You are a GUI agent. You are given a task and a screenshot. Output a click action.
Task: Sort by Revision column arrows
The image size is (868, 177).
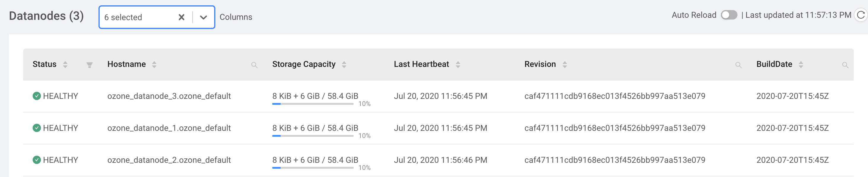click(565, 65)
